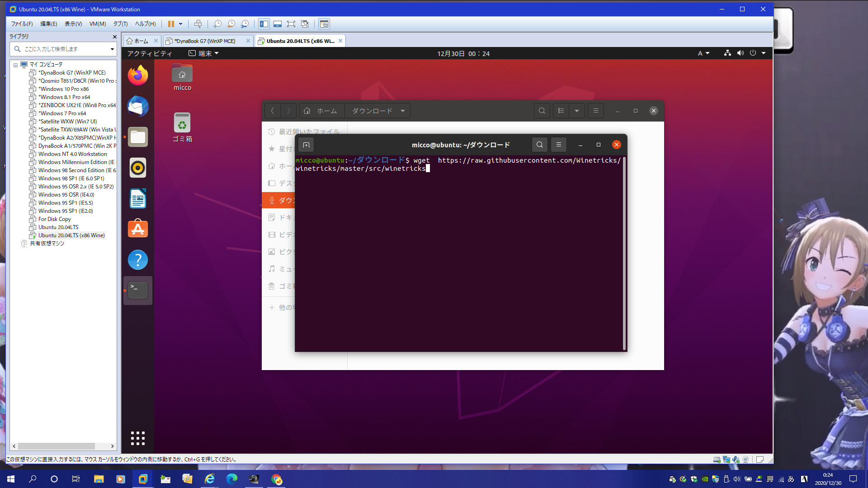Expand the ダウンロード path dropdown
Image resolution: width=868 pixels, height=488 pixels.
402,111
